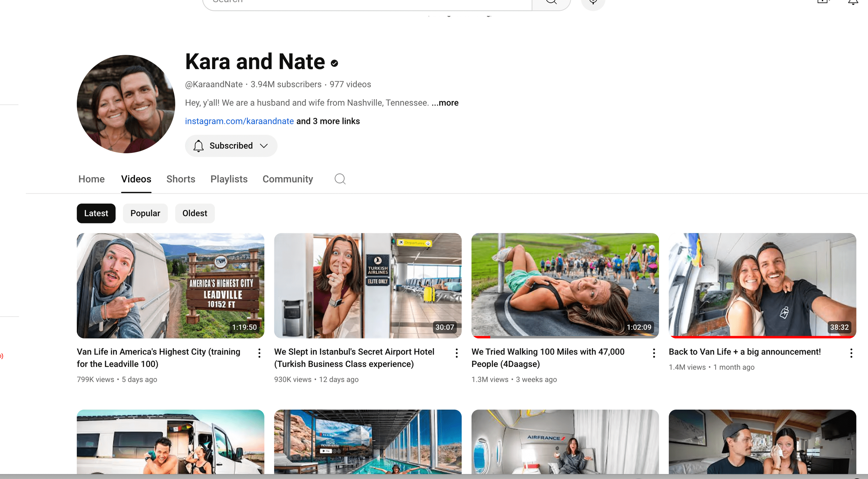Open the Air France cabin video thumbnail
The width and height of the screenshot is (868, 479).
coord(565,442)
